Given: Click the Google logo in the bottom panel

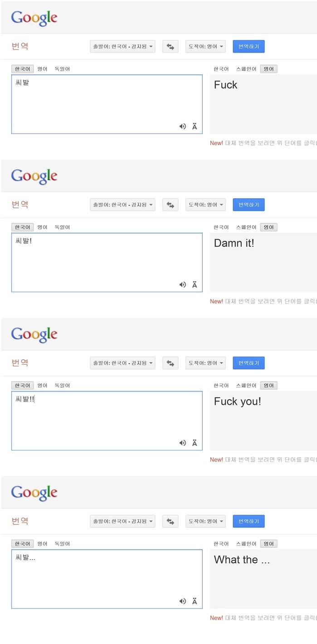Looking at the screenshot, I should 34,493.
